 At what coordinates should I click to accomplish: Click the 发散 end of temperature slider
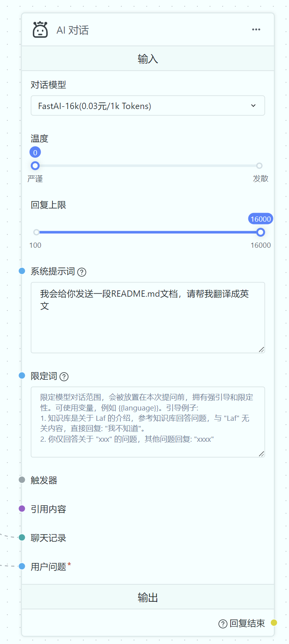(259, 166)
